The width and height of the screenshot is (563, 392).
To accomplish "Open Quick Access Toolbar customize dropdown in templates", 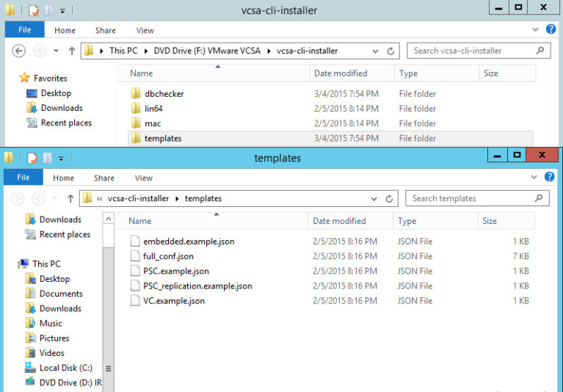I will click(x=61, y=158).
